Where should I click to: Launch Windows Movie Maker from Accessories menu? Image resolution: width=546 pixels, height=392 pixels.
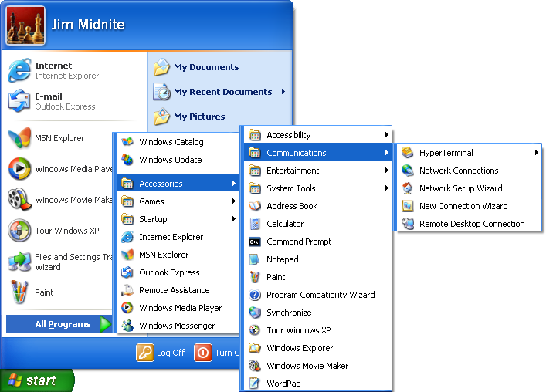tap(318, 366)
